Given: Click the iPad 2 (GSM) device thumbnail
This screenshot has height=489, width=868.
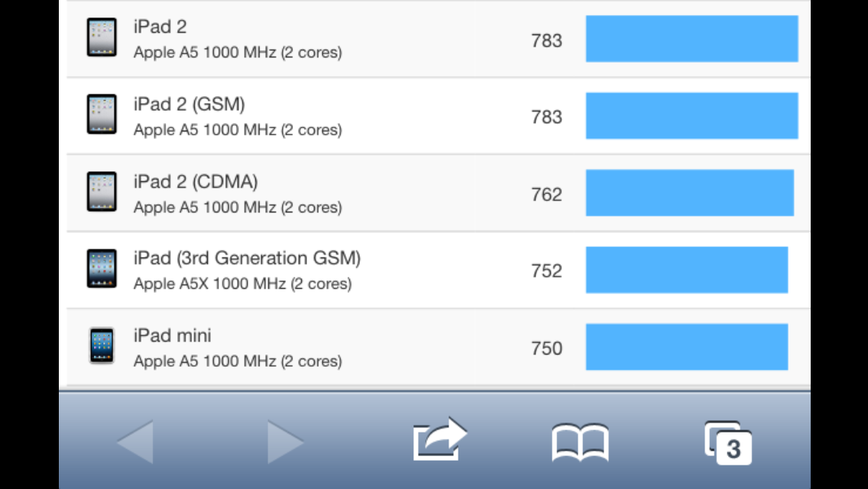Looking at the screenshot, I should tap(102, 114).
